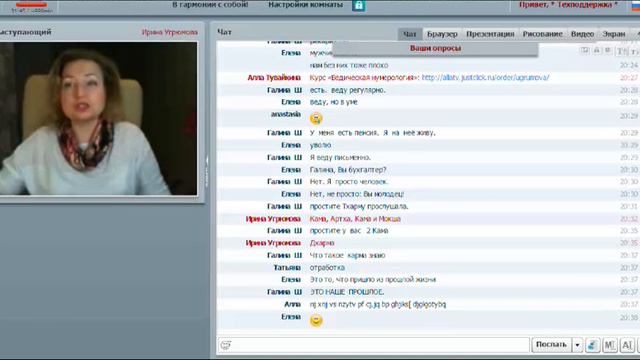The width and height of the screenshot is (640, 360).
Task: Open the Рисование tab
Action: tap(542, 34)
